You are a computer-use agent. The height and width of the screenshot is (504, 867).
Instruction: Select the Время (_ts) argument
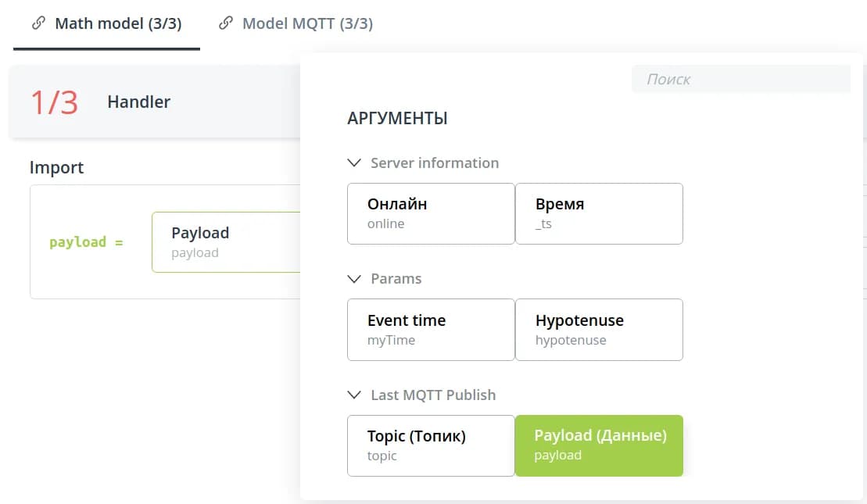click(599, 213)
